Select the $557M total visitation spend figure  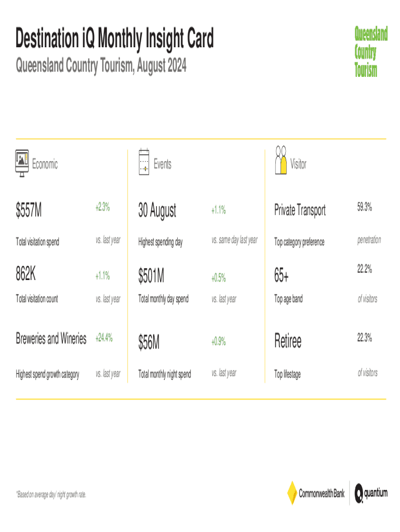(x=29, y=211)
